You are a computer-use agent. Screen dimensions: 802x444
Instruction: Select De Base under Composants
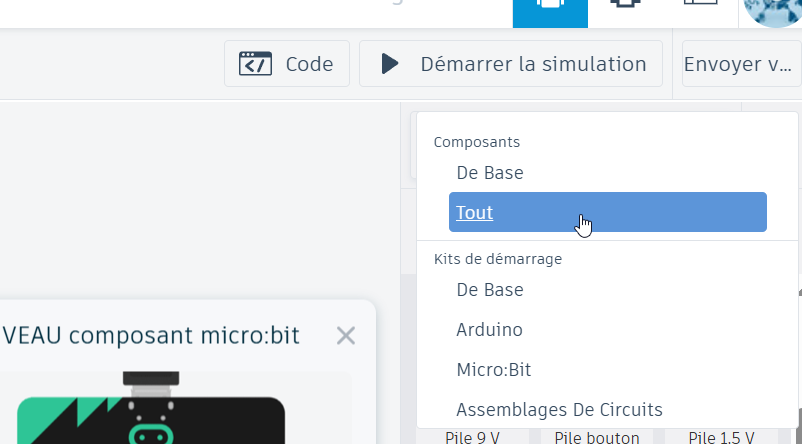click(x=490, y=172)
